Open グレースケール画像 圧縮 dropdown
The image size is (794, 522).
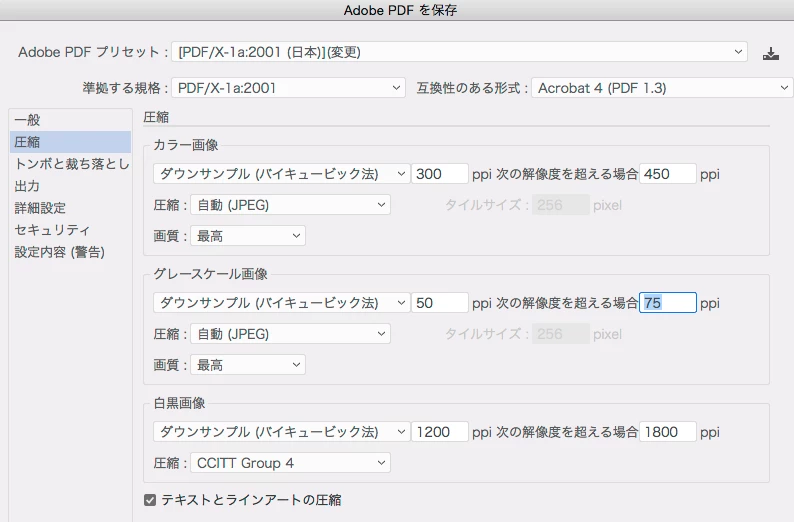tap(290, 334)
